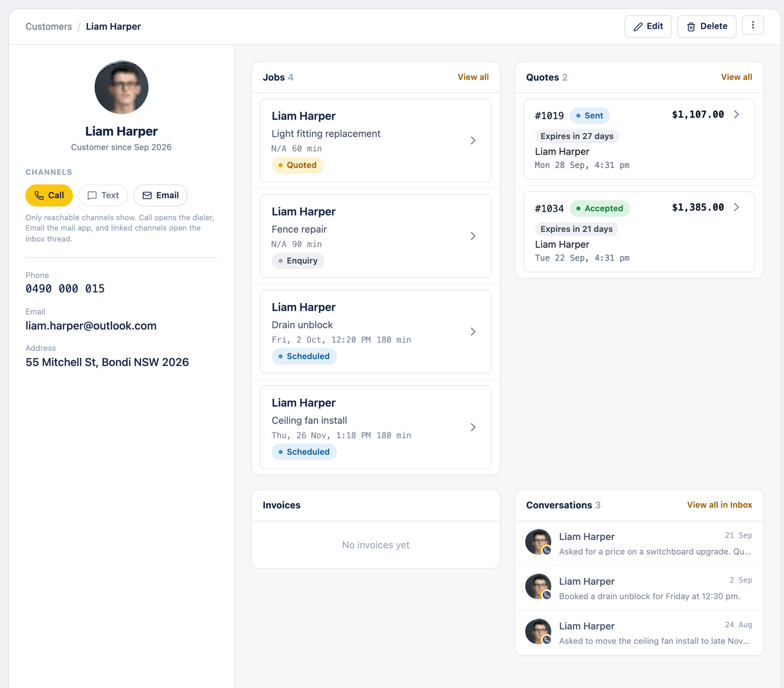
Task: Click Liam Harper's large profile avatar
Action: [x=122, y=87]
